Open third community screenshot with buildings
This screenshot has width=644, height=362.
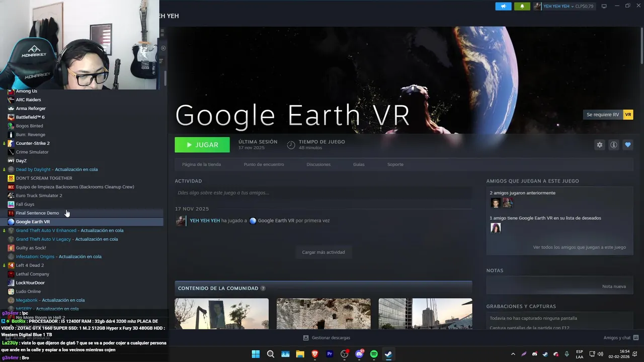pos(425,314)
